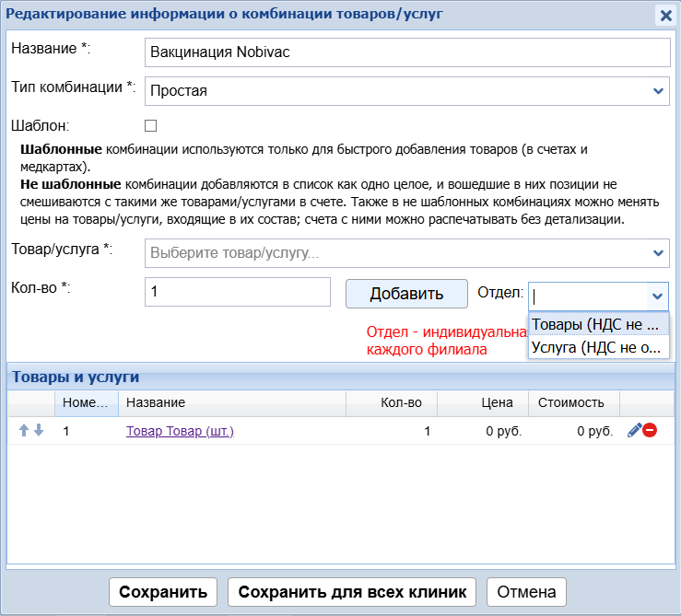Collapse the Отдел dropdown arrow
Image resolution: width=681 pixels, height=616 pixels.
(657, 296)
